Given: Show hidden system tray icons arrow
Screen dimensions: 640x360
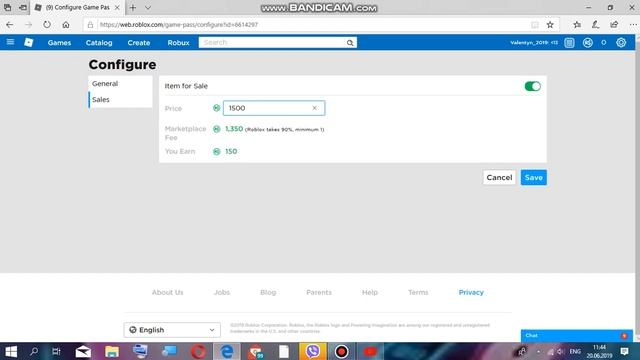Looking at the screenshot, I should [x=538, y=351].
